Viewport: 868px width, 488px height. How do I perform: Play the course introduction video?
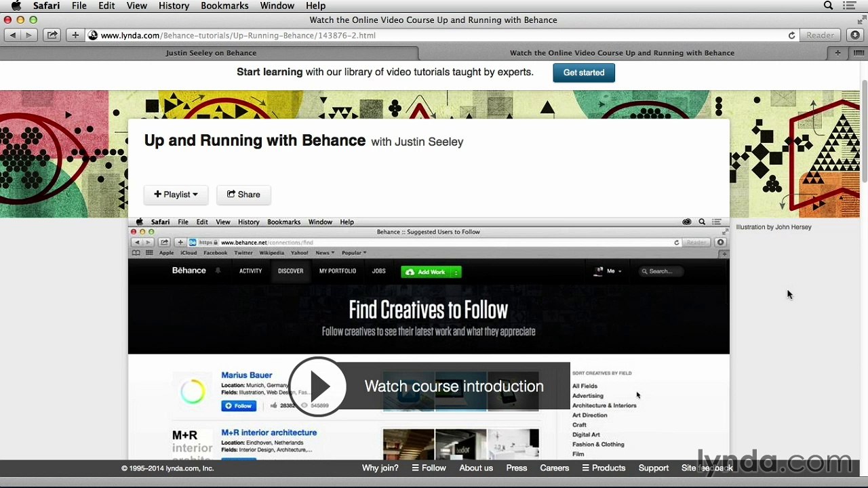tap(317, 386)
